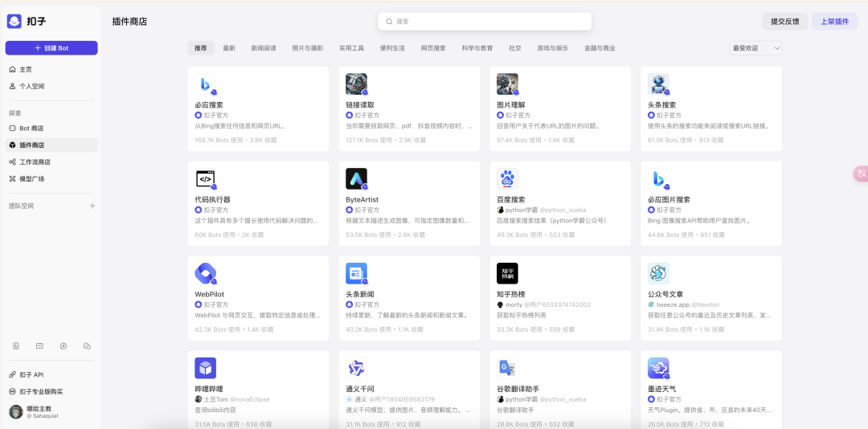Open 模型广场 in sidebar
The height and width of the screenshot is (429, 868).
(51, 179)
